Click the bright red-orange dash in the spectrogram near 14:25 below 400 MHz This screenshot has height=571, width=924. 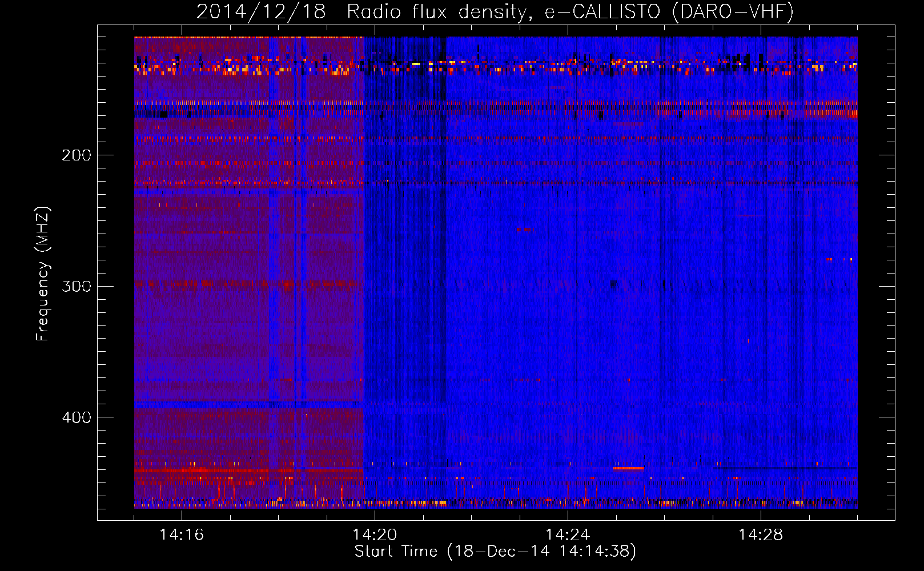tap(628, 468)
